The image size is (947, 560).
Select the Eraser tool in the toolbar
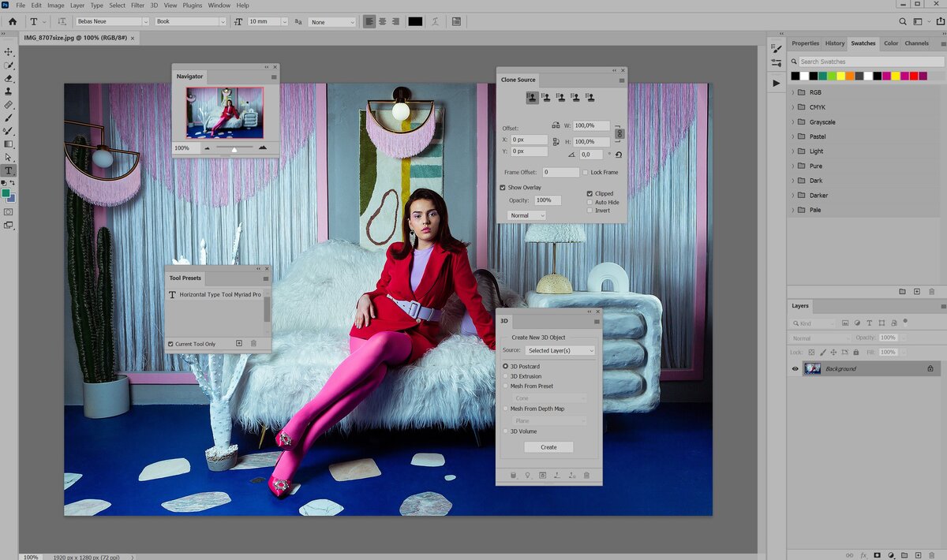9,78
